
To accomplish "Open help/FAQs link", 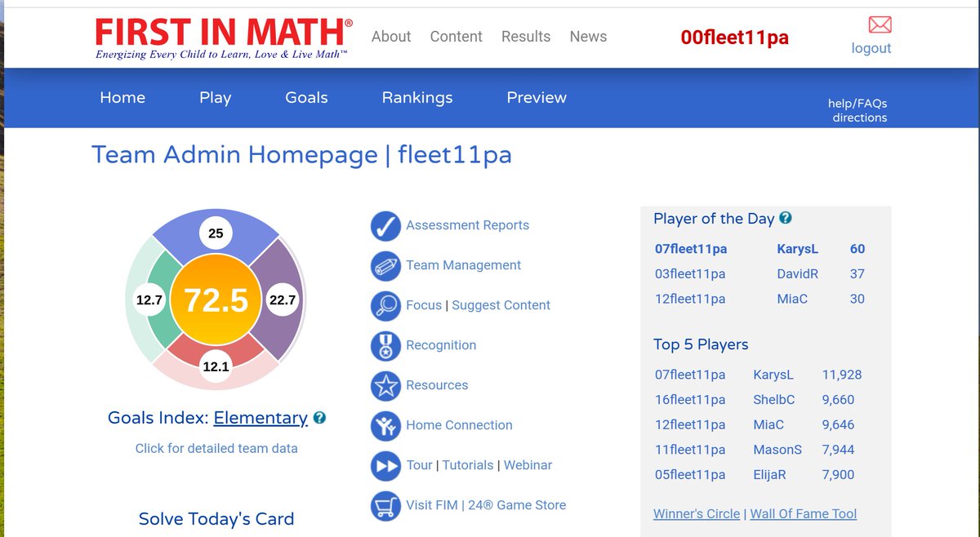I will (857, 104).
